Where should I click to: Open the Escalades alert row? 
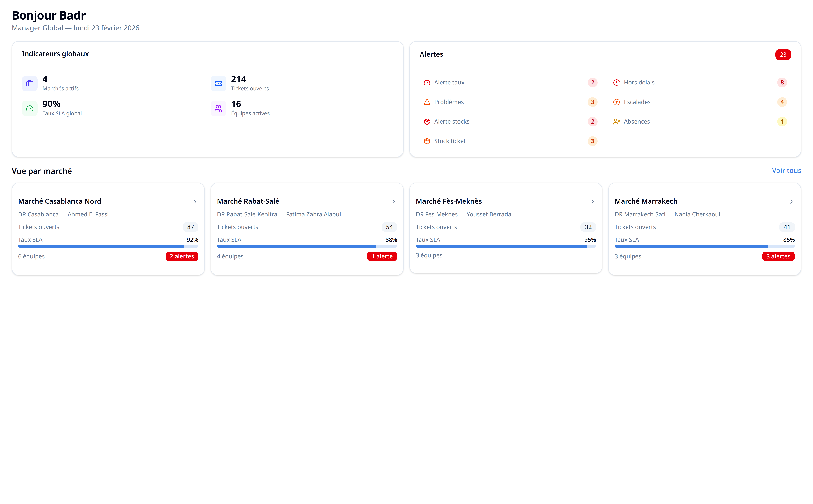pyautogui.click(x=700, y=102)
